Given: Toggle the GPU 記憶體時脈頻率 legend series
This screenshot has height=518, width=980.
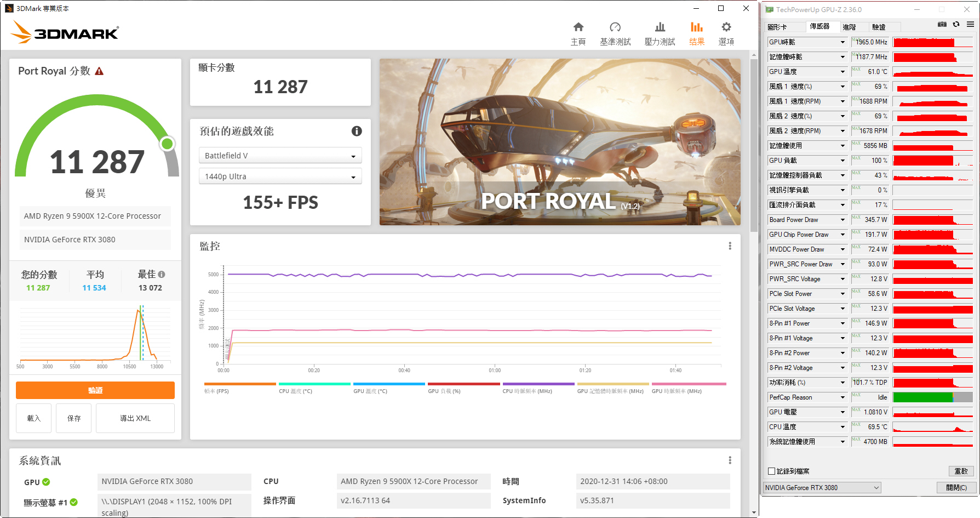Looking at the screenshot, I should (613, 388).
